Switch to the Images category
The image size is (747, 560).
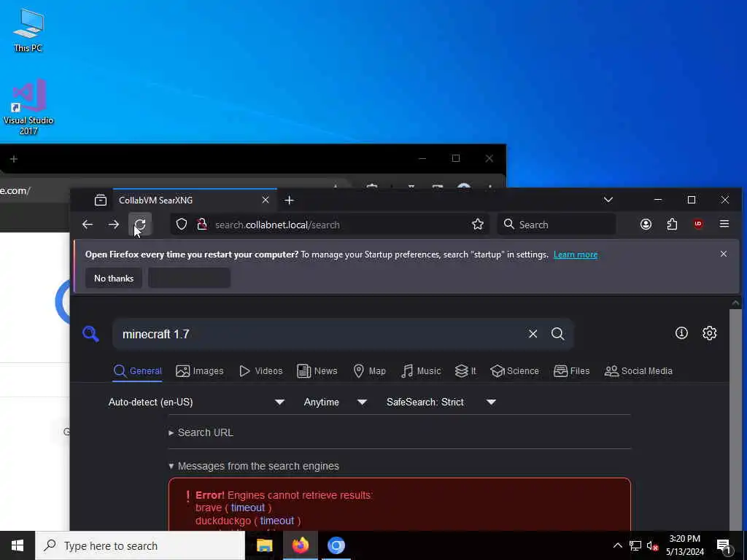200,371
